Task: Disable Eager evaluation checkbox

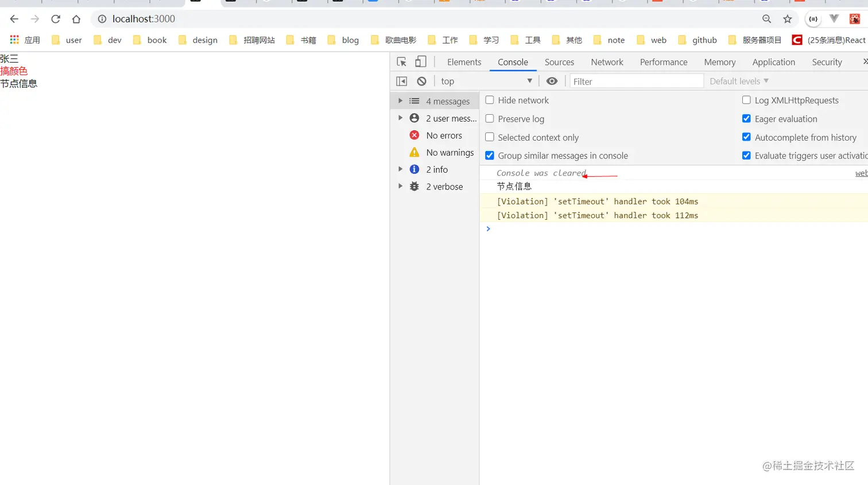Action: pyautogui.click(x=746, y=119)
